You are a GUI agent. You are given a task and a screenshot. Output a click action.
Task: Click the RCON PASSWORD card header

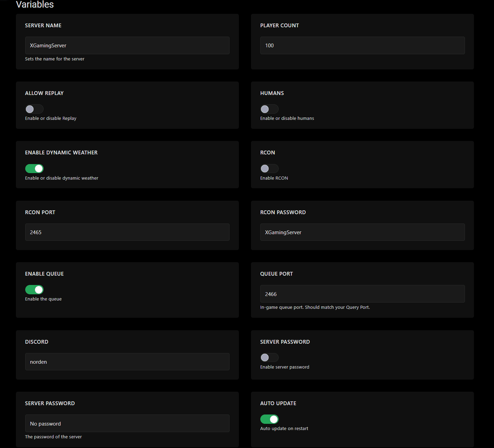(x=283, y=212)
